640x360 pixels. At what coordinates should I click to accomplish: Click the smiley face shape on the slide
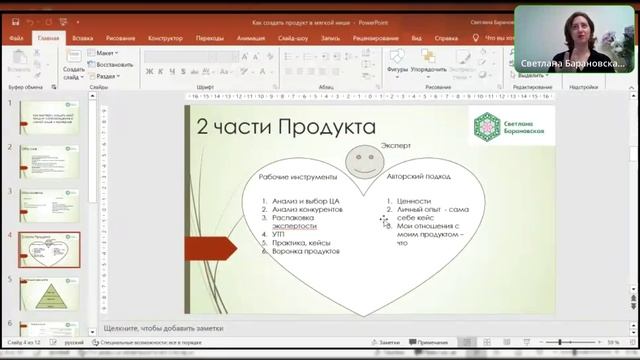coord(364,162)
